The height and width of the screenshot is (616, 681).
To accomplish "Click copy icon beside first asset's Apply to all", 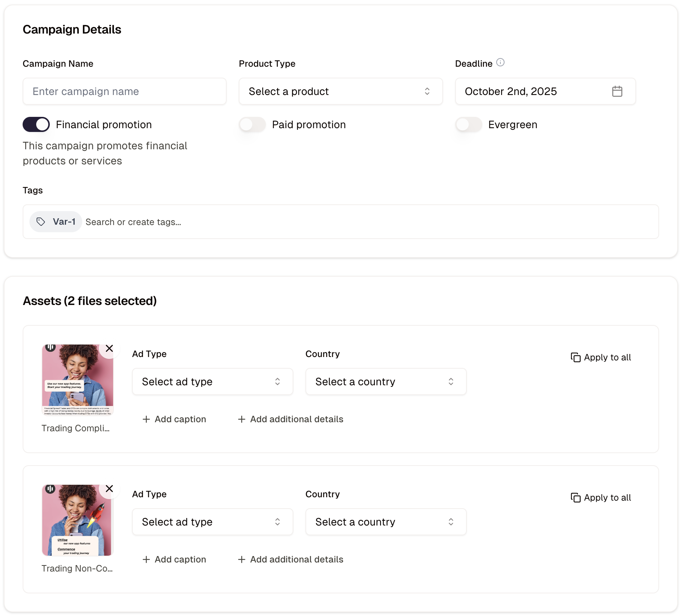I will coord(575,357).
